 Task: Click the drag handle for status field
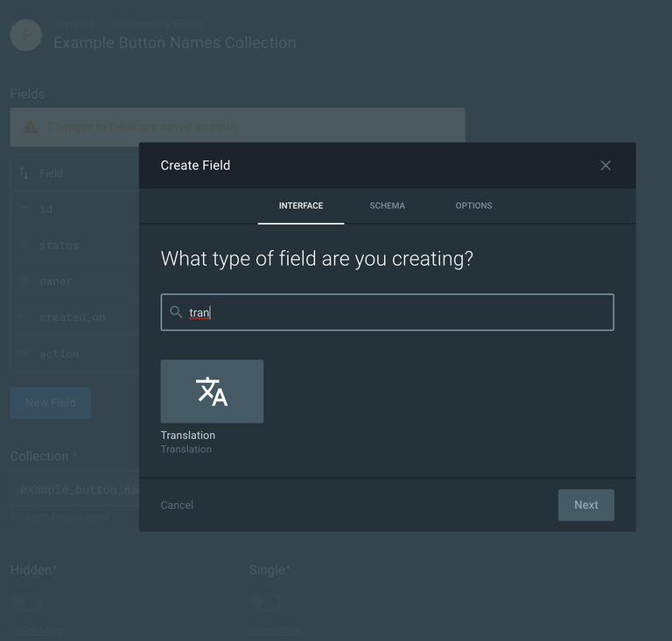tap(24, 246)
